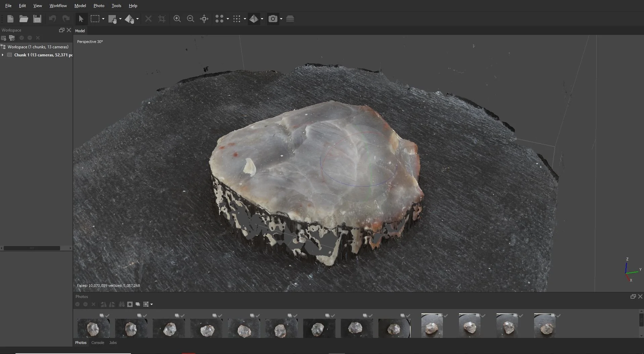Screen dimensions: 644x354
Task: Expand the Chunk 1 tree node
Action: [3, 55]
